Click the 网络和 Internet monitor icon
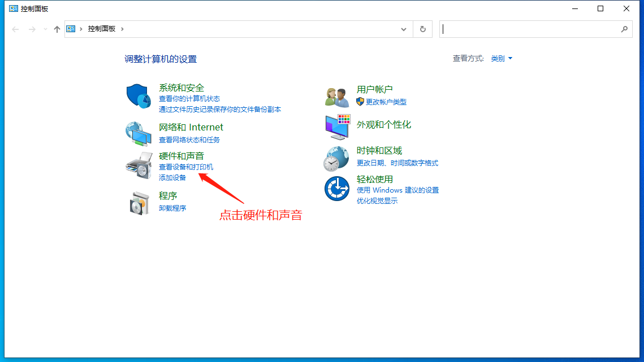 tap(138, 133)
